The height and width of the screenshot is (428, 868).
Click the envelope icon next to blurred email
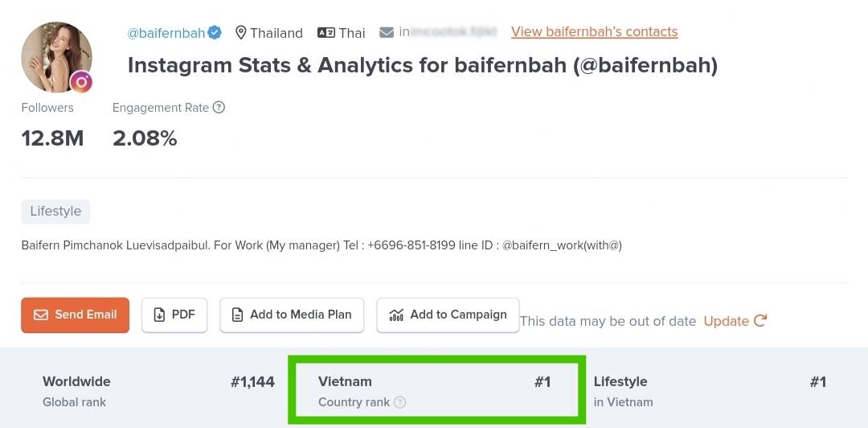(387, 33)
